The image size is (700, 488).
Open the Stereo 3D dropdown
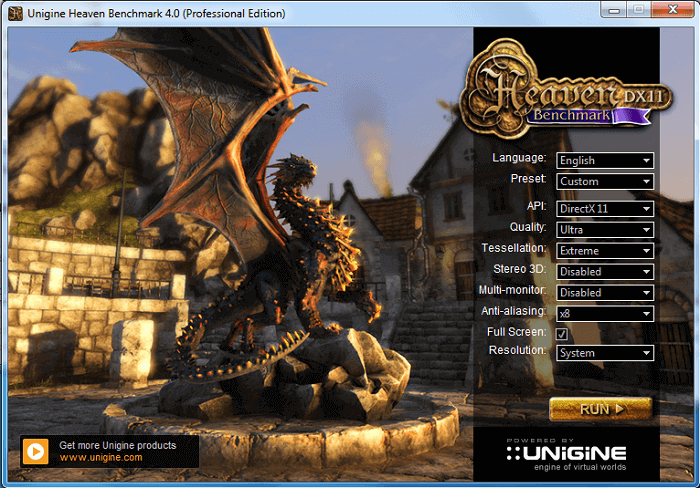point(604,272)
